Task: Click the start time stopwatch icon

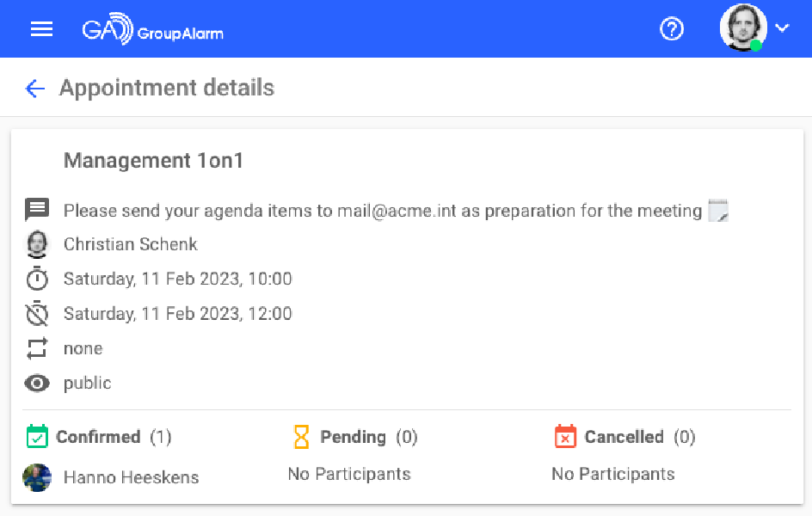Action: 37,279
